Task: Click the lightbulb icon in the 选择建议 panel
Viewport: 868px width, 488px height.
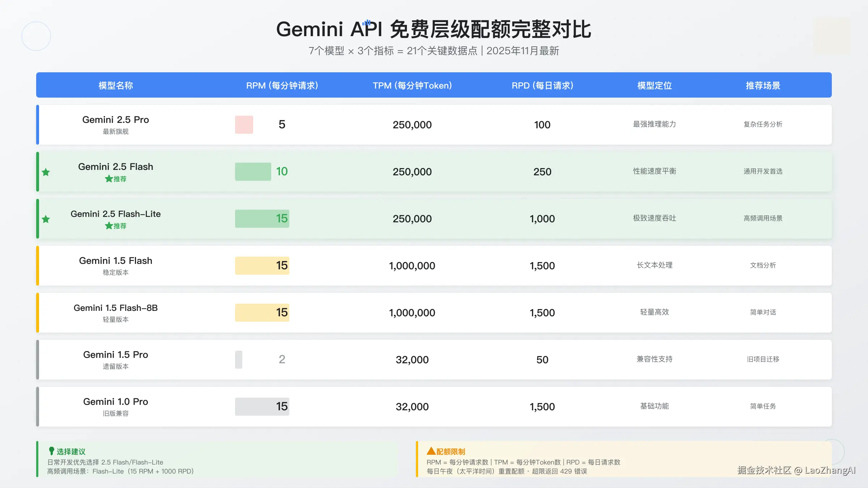Action: (51, 451)
